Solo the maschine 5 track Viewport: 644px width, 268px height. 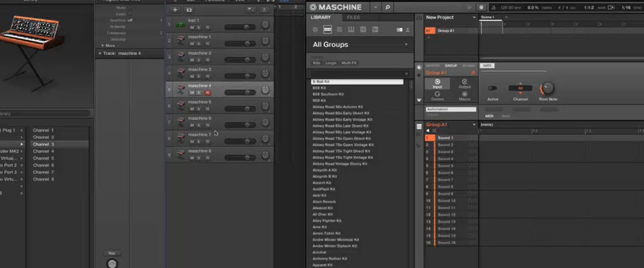(x=199, y=109)
